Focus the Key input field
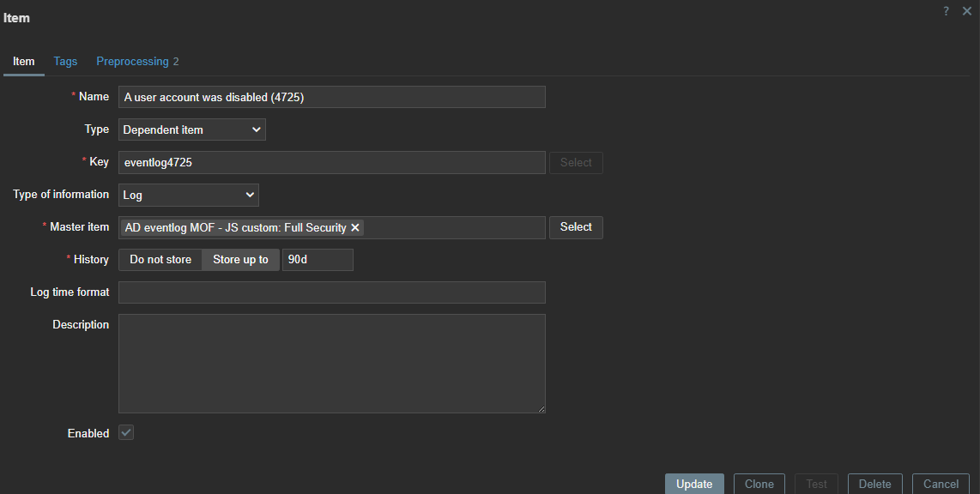980x494 pixels. 331,162
